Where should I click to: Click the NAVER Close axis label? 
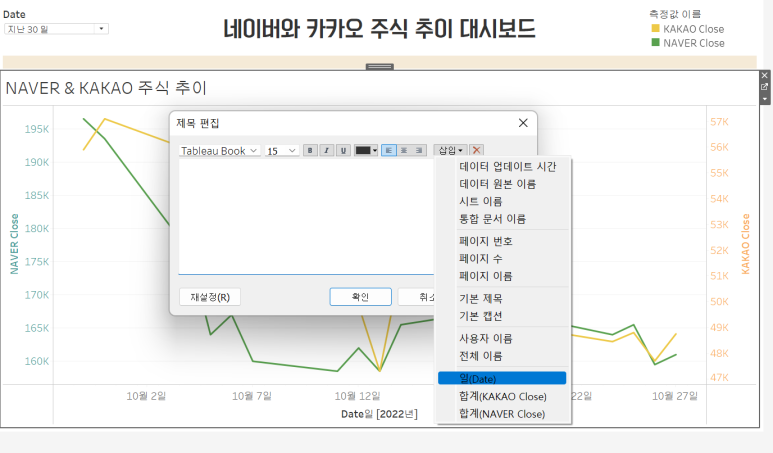click(14, 244)
